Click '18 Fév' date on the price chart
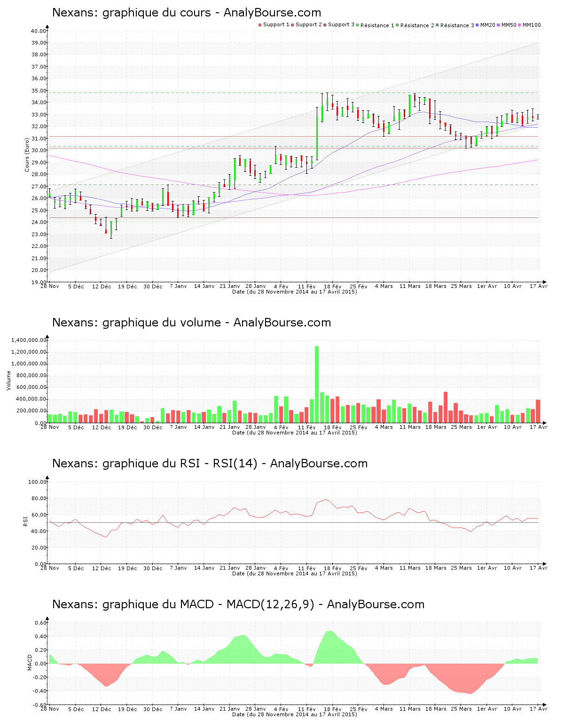 333,286
